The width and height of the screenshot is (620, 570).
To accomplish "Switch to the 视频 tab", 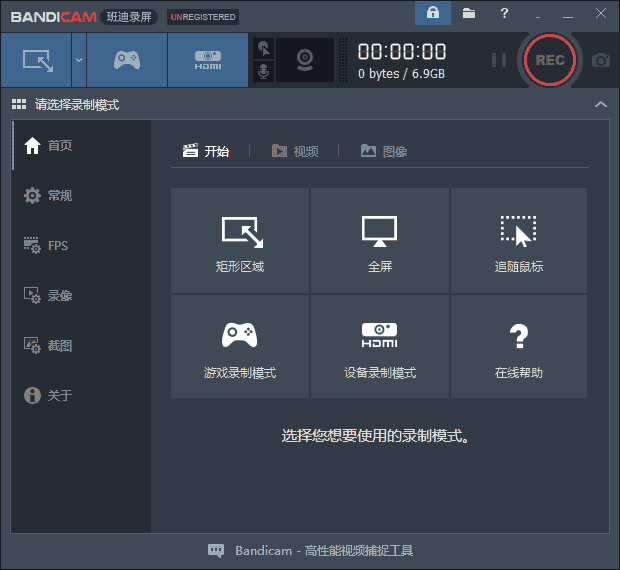I will (x=295, y=151).
